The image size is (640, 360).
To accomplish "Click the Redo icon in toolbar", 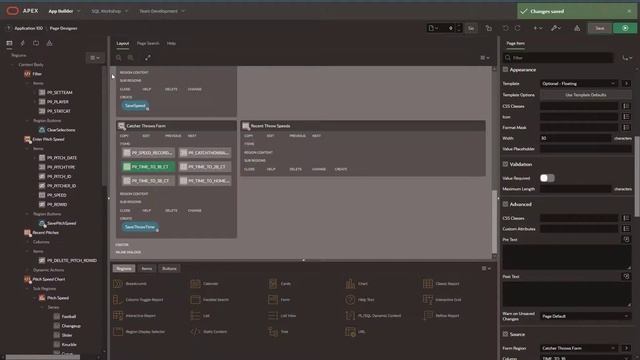I will click(518, 28).
